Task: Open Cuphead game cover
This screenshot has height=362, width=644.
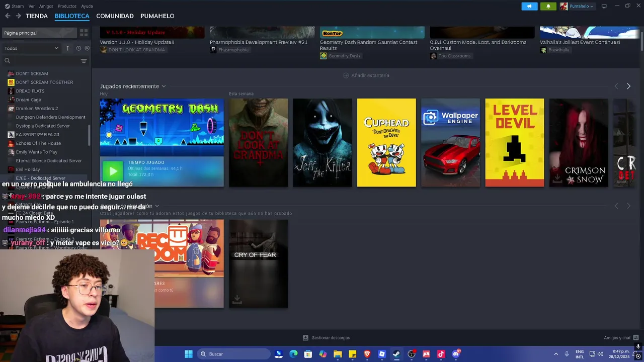Action: click(x=386, y=143)
